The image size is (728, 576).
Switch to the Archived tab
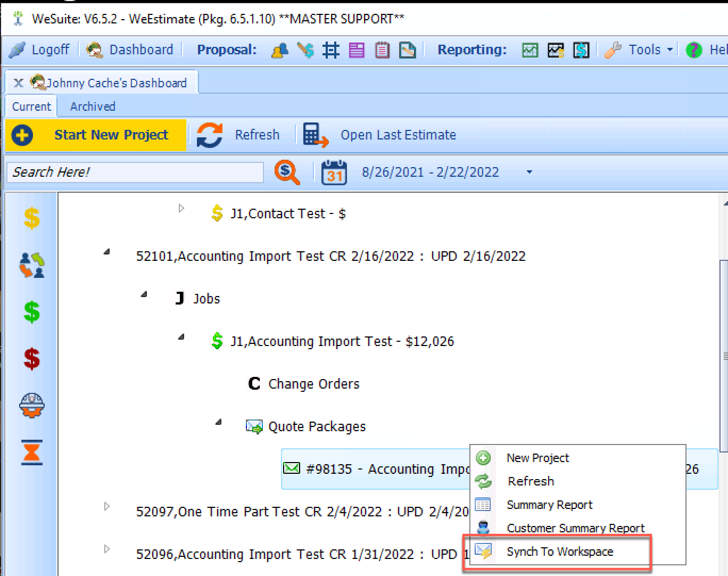coord(93,106)
